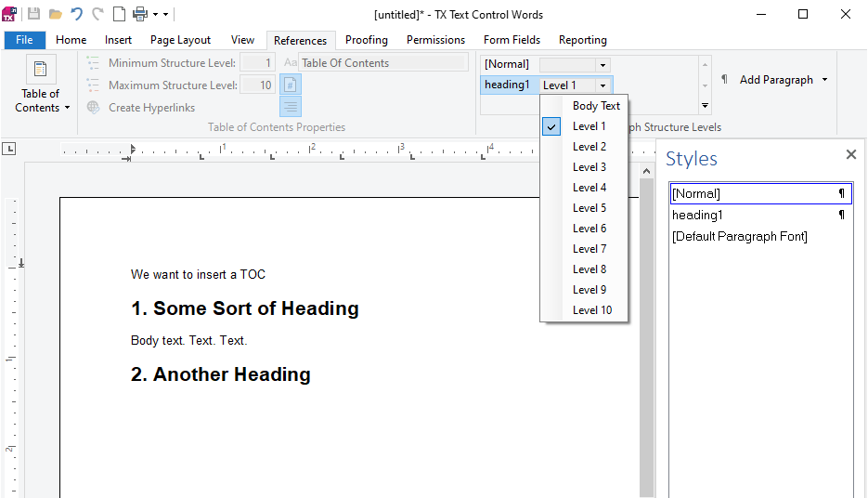Expand the paragraph structure levels gallery

(x=705, y=105)
